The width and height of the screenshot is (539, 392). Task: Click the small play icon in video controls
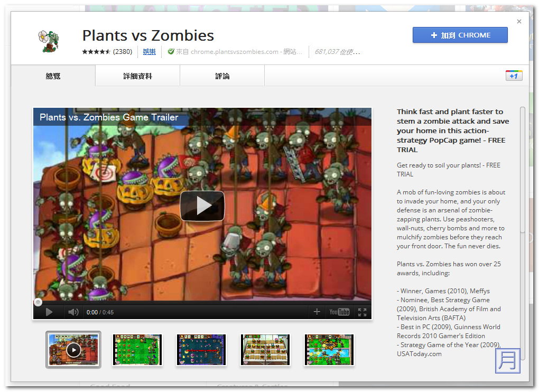(49, 312)
